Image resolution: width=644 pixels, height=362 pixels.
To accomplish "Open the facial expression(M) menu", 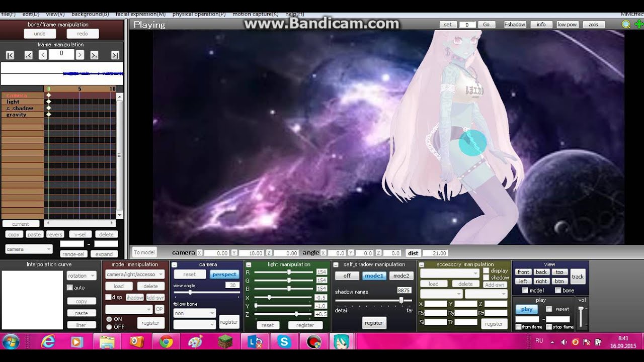I will 140,14.
